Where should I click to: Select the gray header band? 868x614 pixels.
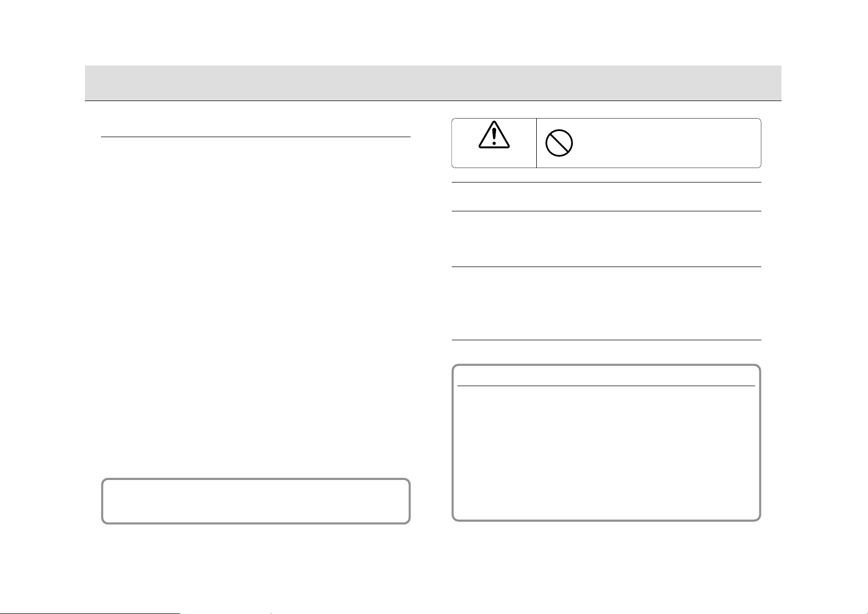(433, 82)
